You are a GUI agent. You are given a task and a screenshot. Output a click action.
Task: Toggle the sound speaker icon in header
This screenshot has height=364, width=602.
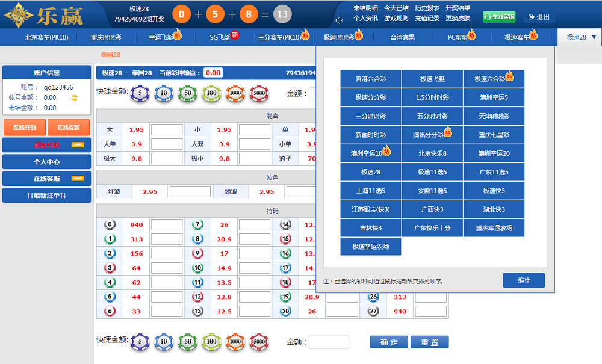click(340, 20)
